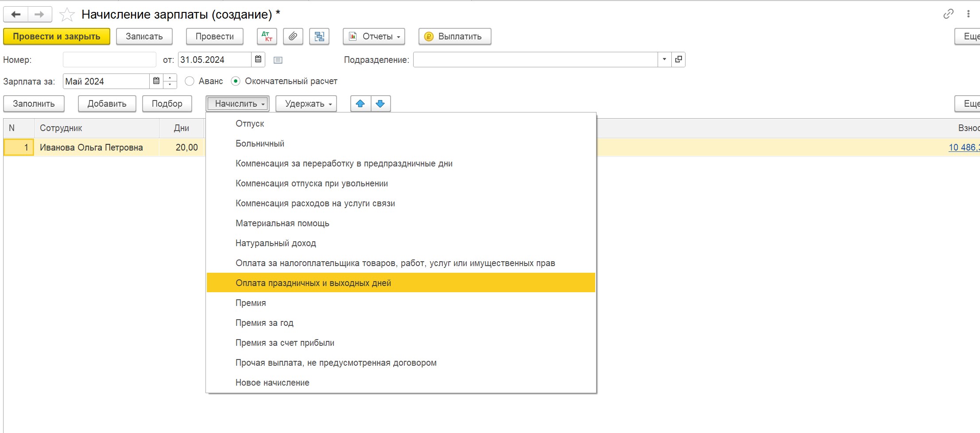The image size is (980, 433).
Task: Open comment icon beside date field
Action: click(x=278, y=60)
